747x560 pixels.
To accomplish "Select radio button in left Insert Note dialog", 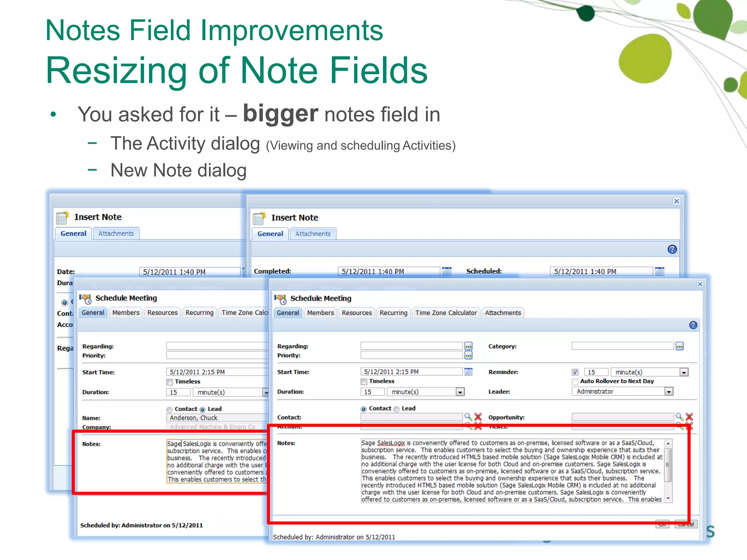I will click(65, 303).
